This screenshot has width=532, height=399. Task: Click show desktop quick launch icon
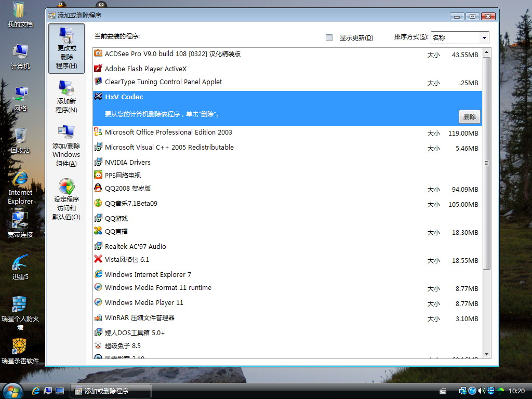[60, 391]
